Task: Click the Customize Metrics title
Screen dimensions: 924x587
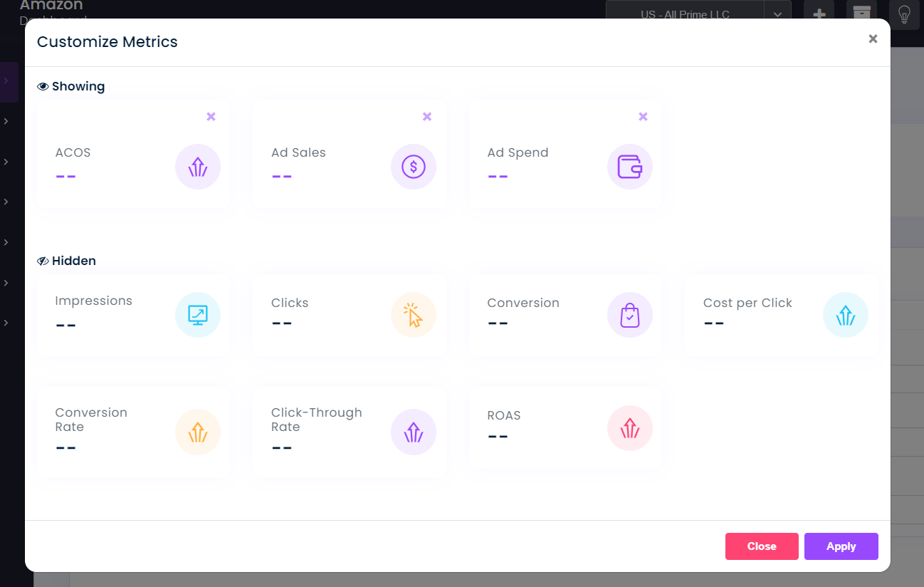Action: [x=107, y=41]
